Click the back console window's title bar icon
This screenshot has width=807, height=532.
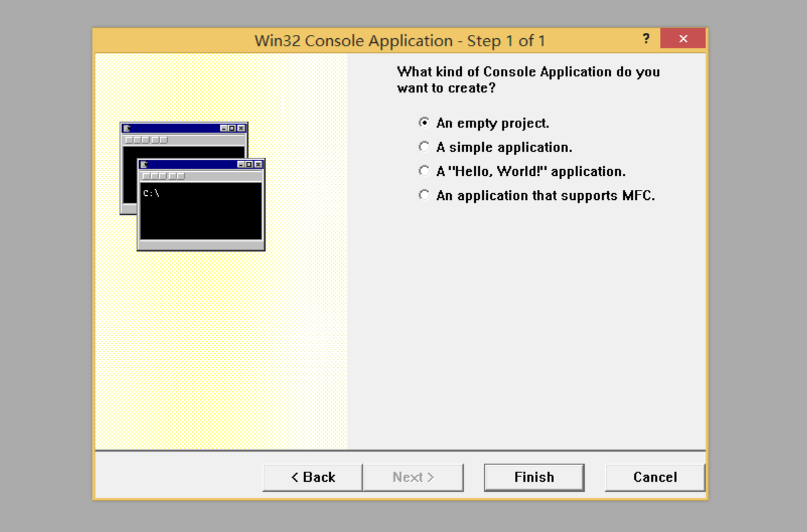[127, 128]
